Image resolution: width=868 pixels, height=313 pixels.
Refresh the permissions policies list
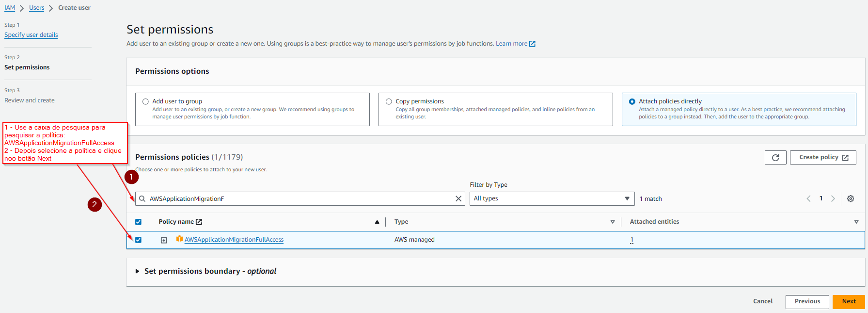(775, 158)
